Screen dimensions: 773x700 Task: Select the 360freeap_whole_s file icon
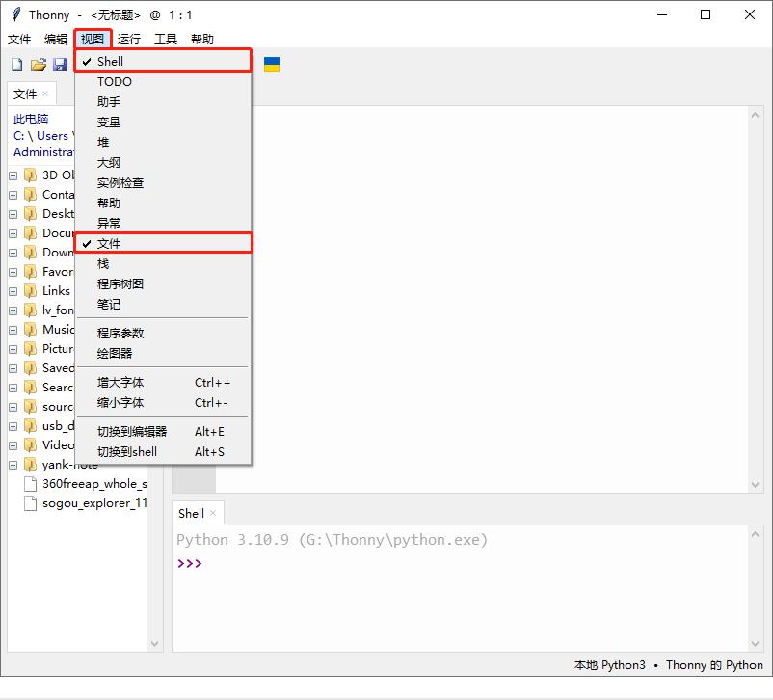click(31, 484)
